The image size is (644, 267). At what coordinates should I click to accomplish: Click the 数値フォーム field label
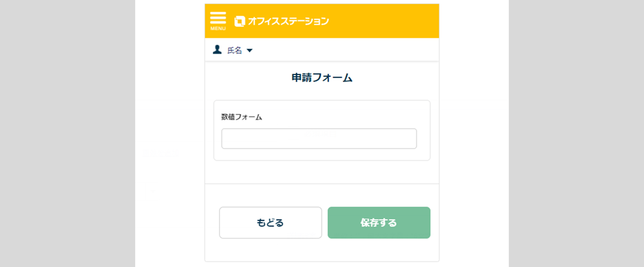(242, 117)
